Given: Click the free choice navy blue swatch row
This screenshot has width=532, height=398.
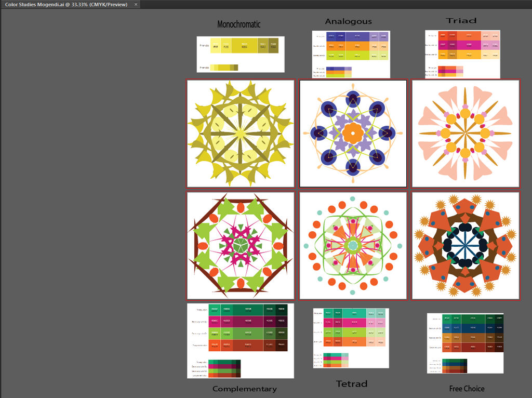Looking at the screenshot, I should coord(473,328).
